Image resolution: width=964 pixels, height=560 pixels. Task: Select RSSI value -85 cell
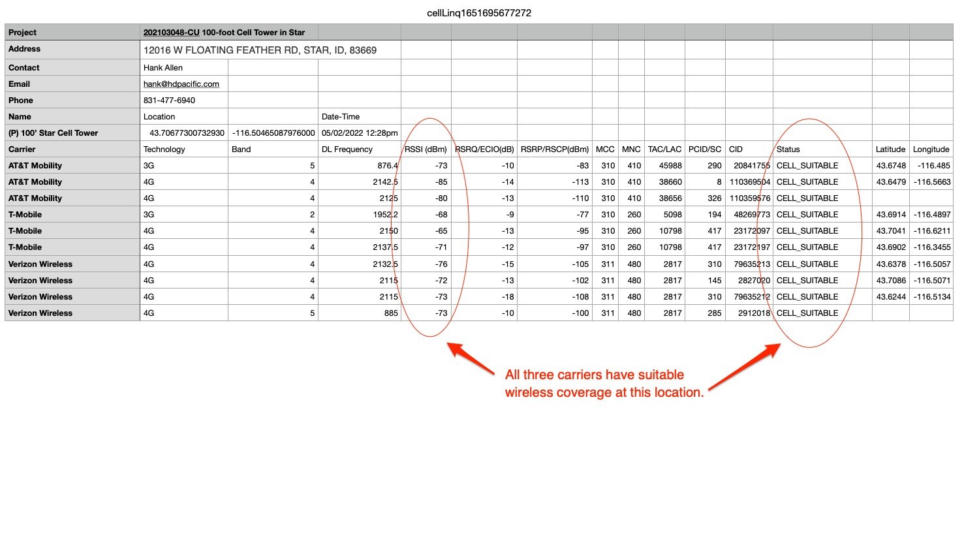tap(426, 181)
